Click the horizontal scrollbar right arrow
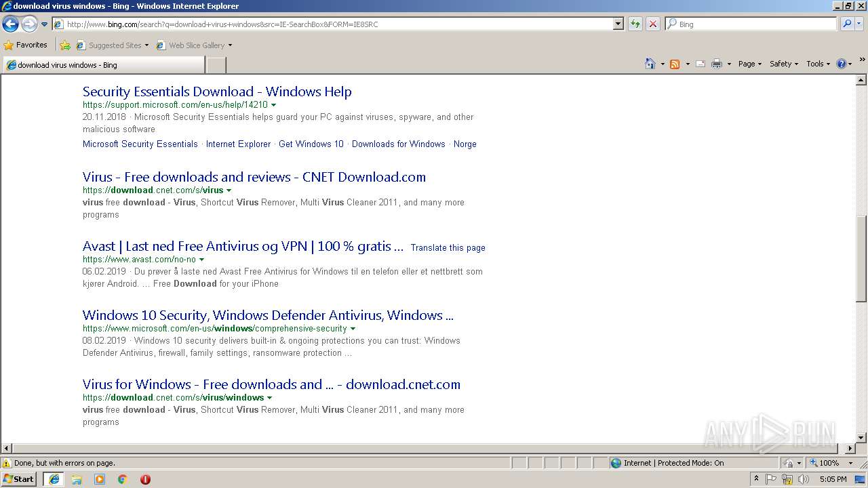Screen dimensions: 868x488 850,449
